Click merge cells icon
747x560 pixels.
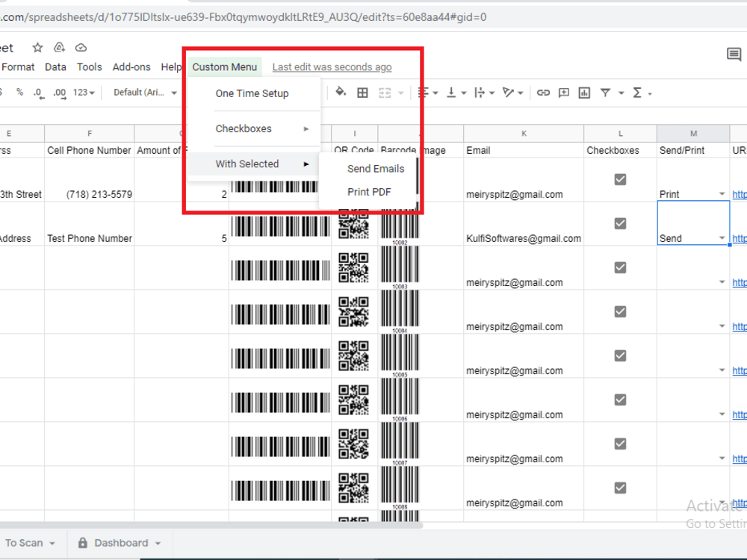385,93
